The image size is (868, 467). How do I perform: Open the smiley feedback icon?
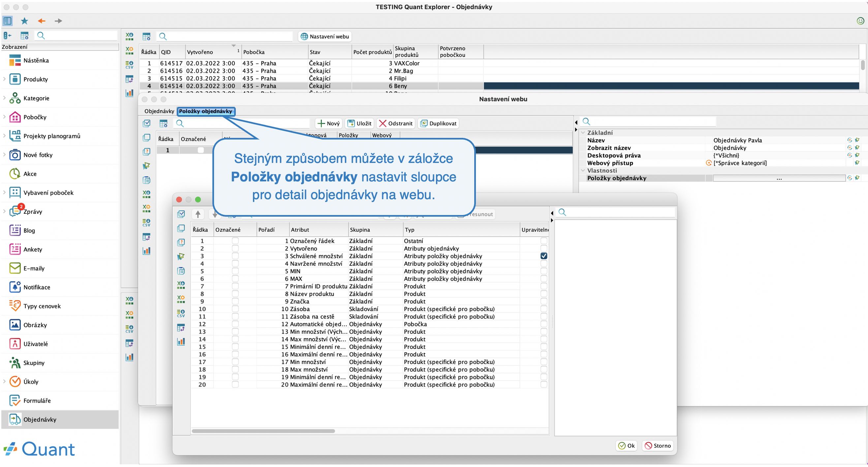pos(860,21)
